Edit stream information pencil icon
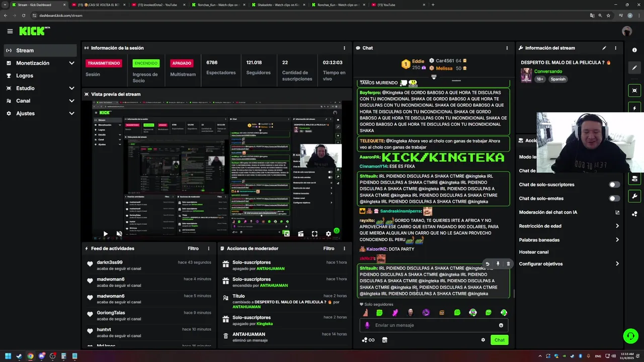Image resolution: width=644 pixels, height=362 pixels. [604, 48]
